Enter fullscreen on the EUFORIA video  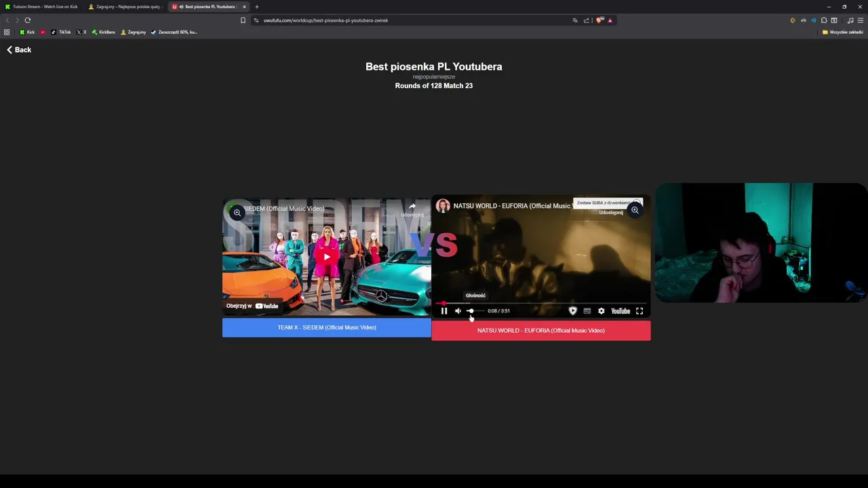(639, 311)
